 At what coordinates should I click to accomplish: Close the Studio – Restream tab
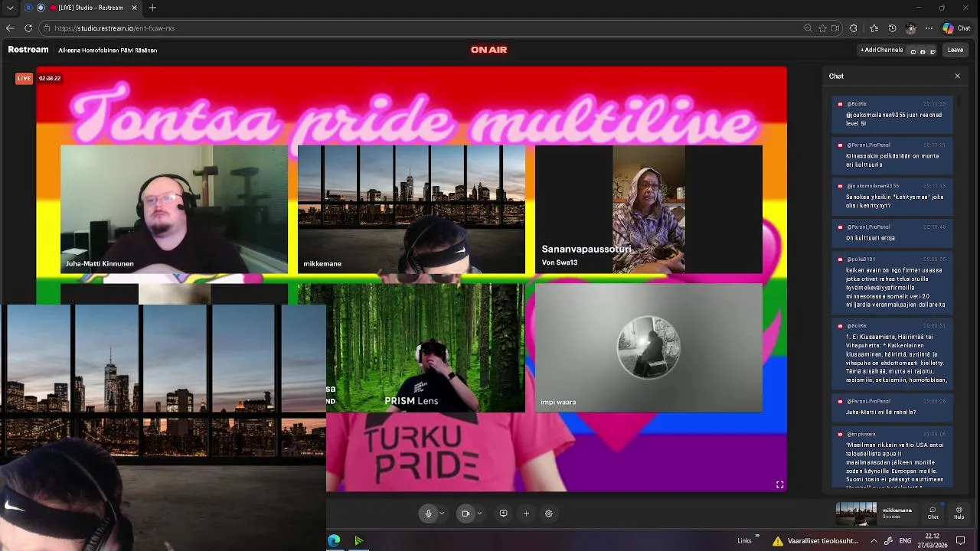[x=135, y=8]
